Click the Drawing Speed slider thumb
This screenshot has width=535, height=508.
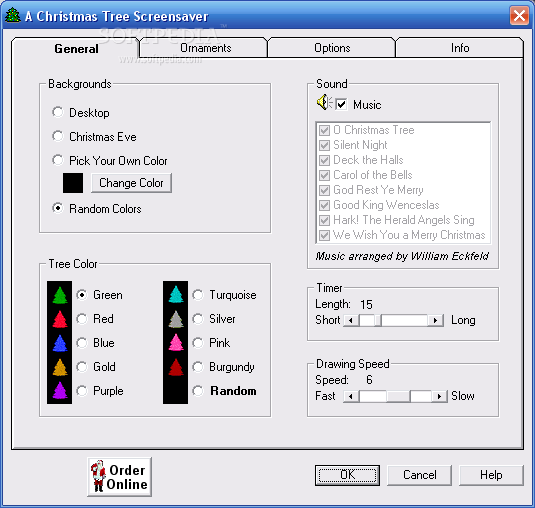(398, 396)
